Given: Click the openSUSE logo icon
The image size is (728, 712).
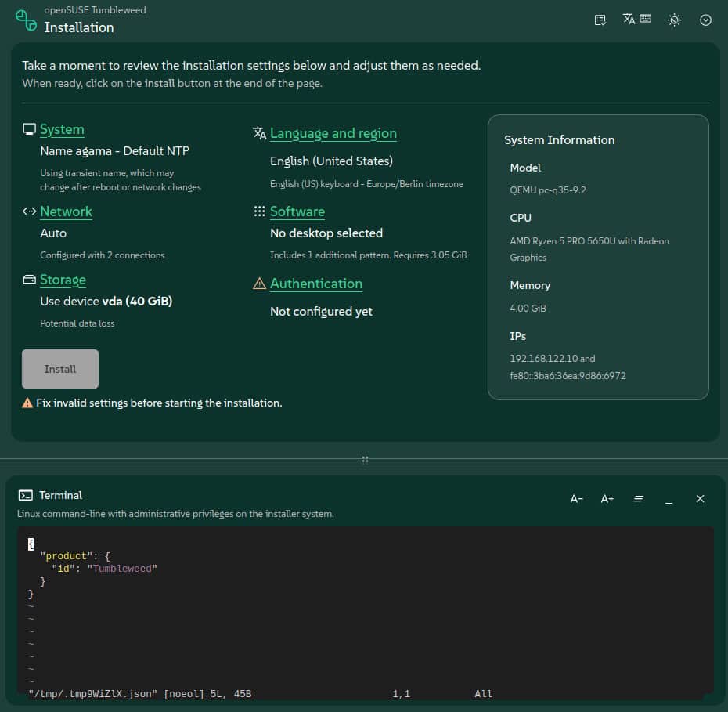Looking at the screenshot, I should [26, 20].
